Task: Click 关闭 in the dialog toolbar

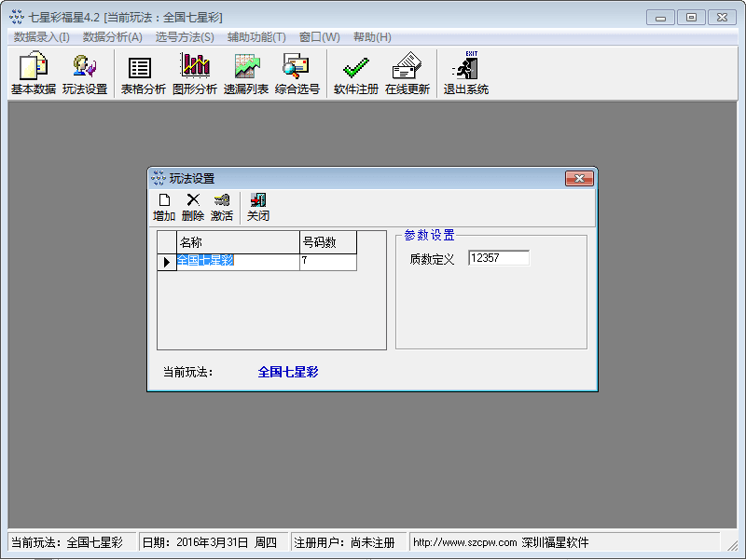Action: point(258,207)
